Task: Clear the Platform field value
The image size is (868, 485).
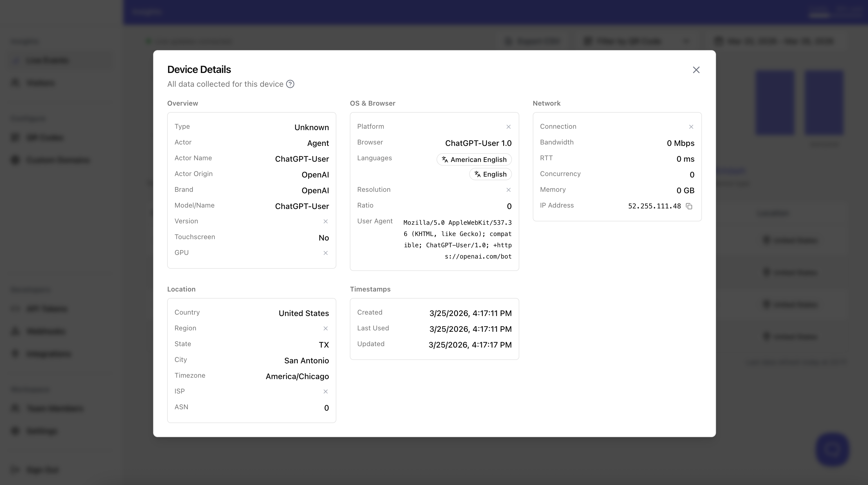Action: (x=509, y=126)
